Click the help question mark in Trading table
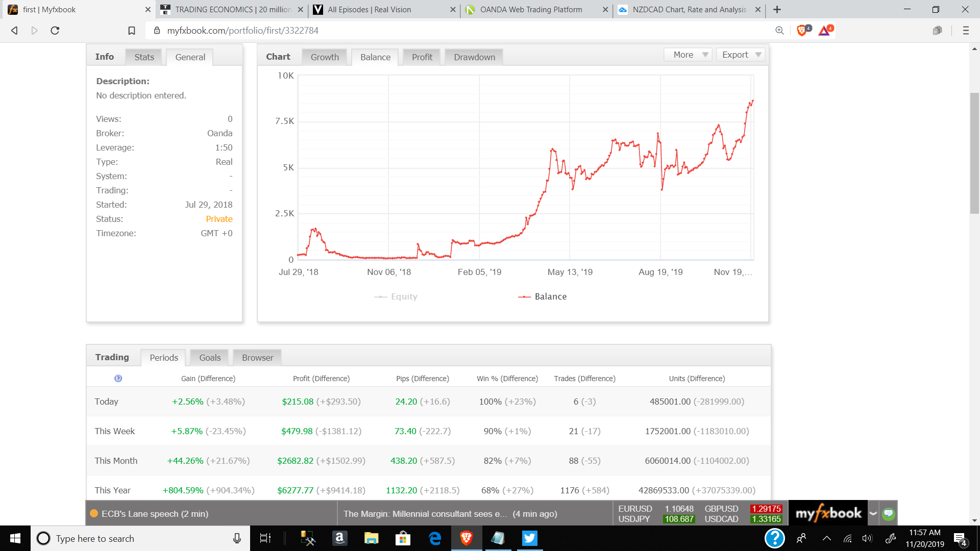Image resolution: width=980 pixels, height=551 pixels. pos(118,379)
